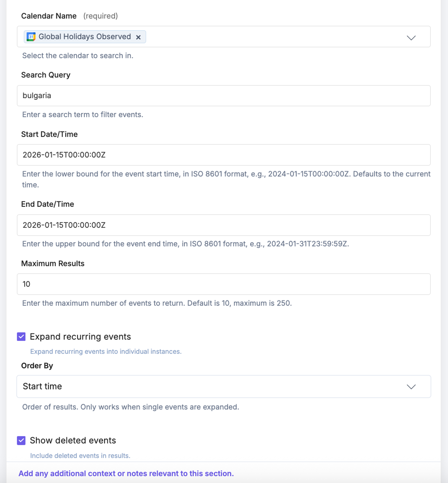Click the Calendar Name field label
Image resolution: width=448 pixels, height=483 pixels.
click(x=49, y=16)
